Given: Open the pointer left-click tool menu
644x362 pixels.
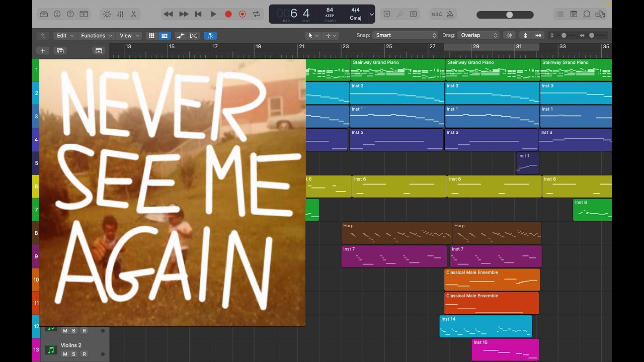Looking at the screenshot, I should pos(313,36).
